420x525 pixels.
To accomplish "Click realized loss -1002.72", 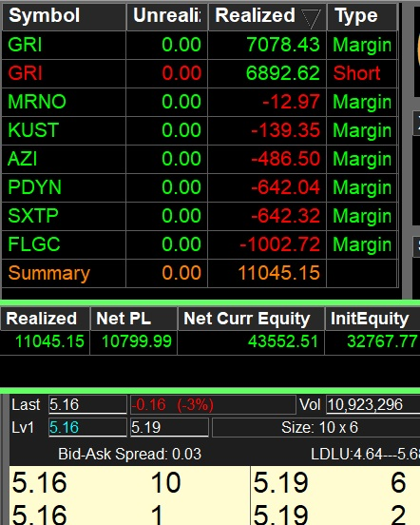I will tap(280, 243).
